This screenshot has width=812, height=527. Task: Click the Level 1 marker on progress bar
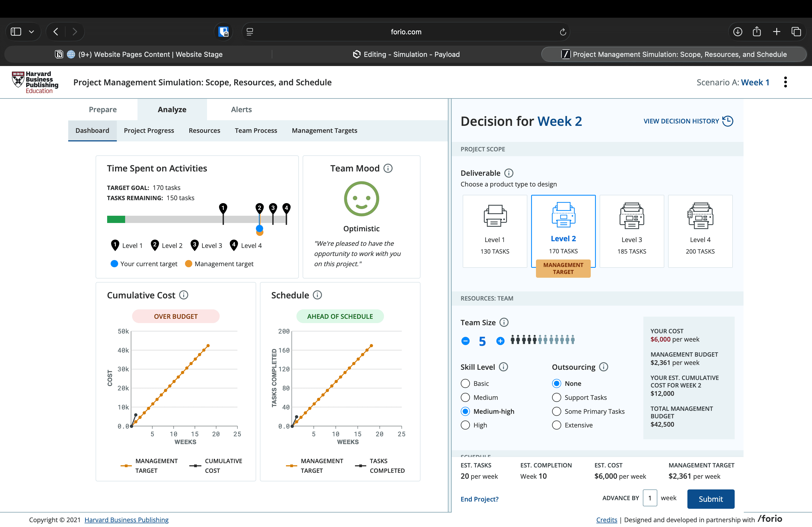coord(223,208)
